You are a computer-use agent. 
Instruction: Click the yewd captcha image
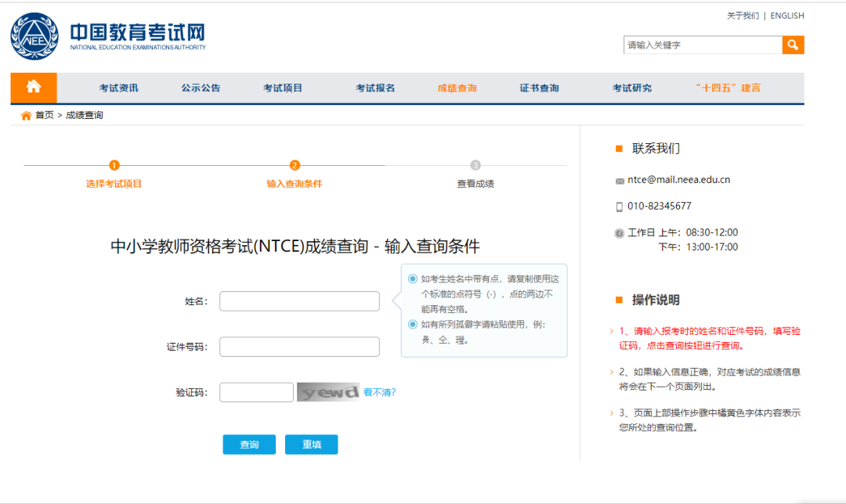328,391
